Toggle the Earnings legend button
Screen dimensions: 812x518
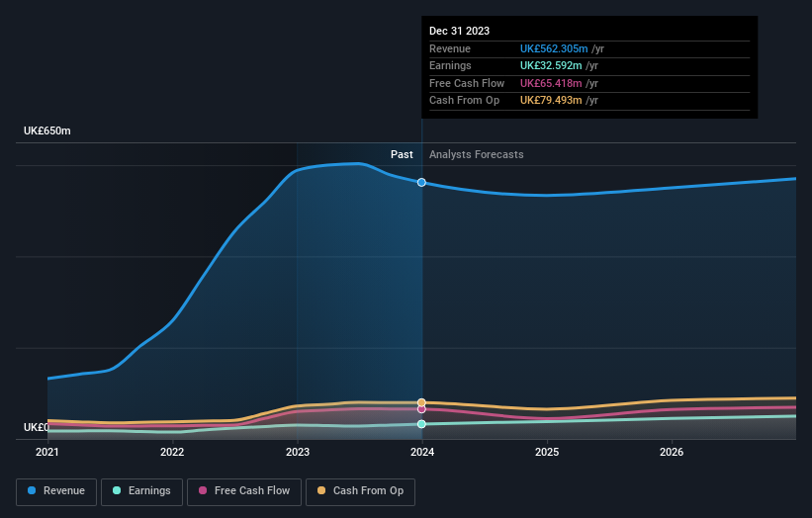coord(141,491)
